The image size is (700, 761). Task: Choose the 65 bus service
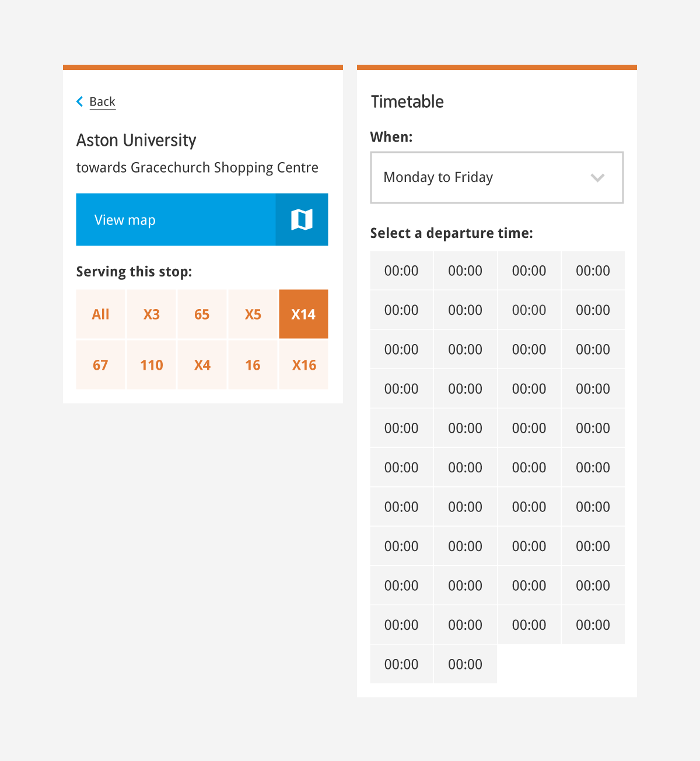pyautogui.click(x=202, y=314)
